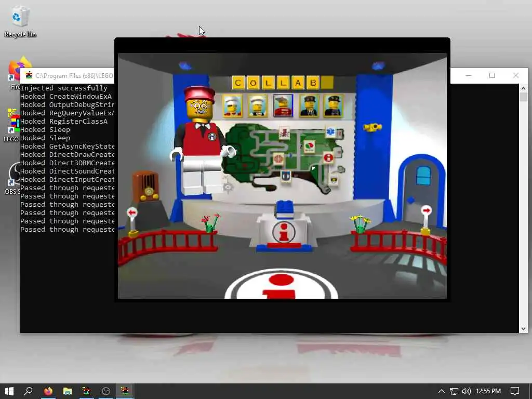Screen dimensions: 532x399
Task: Maximize the console window
Action: coord(492,75)
